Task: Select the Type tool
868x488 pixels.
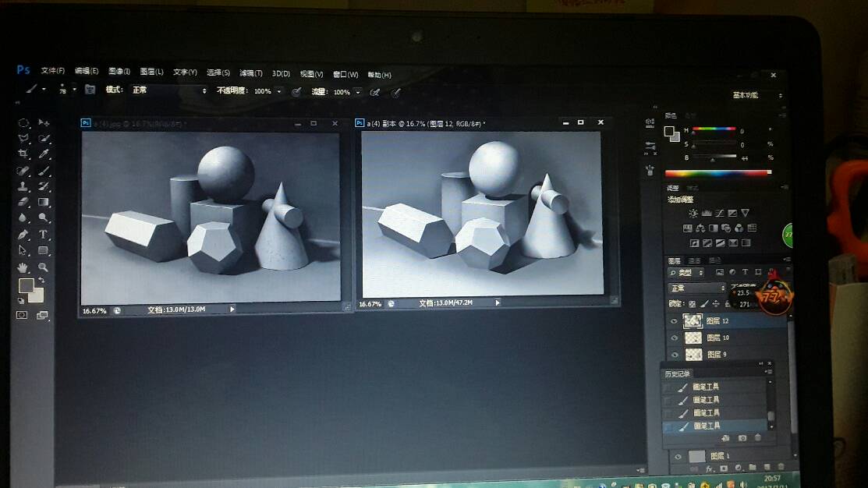Action: (44, 235)
